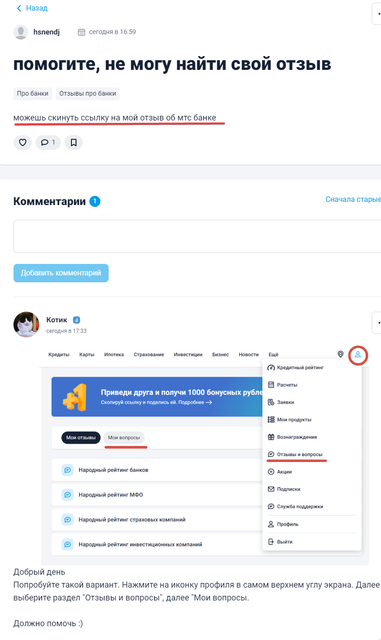Change comment sorting Сначала старые
The image size is (381, 640).
coord(353,199)
